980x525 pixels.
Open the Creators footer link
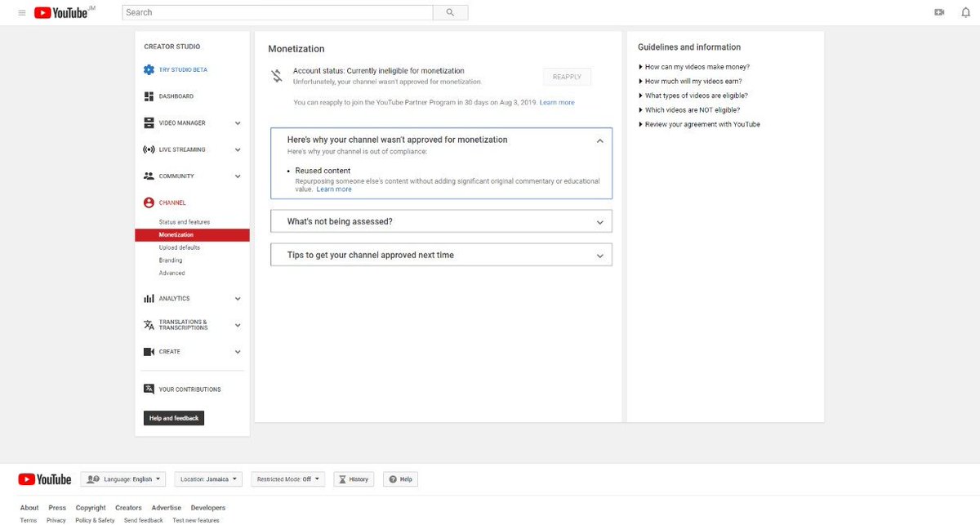tap(128, 508)
